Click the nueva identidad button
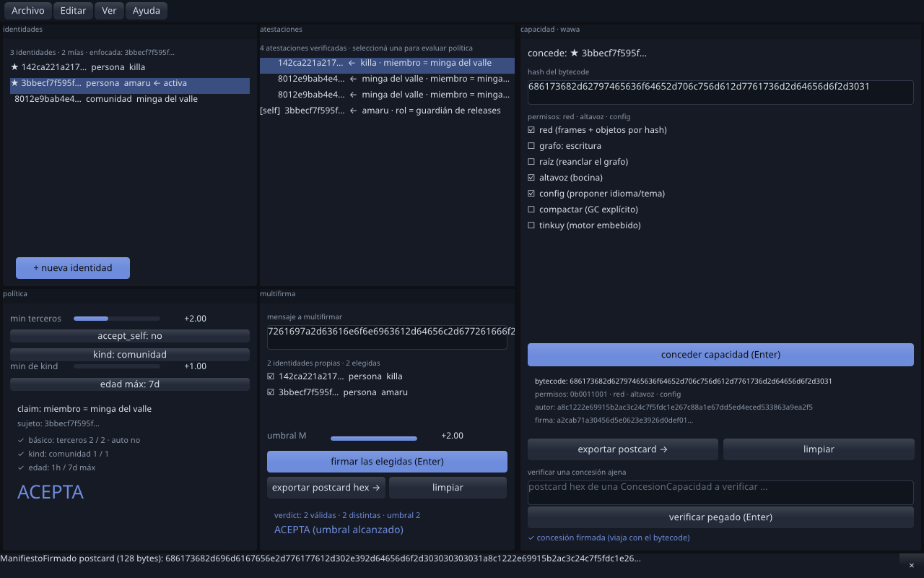Screen dimensions: 924x578 pos(73,268)
